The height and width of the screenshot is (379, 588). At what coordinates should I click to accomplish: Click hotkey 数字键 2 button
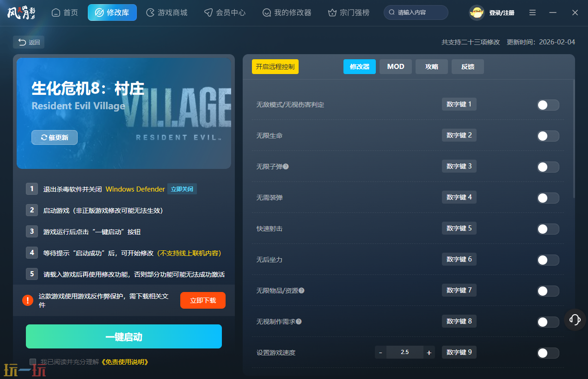(x=459, y=135)
